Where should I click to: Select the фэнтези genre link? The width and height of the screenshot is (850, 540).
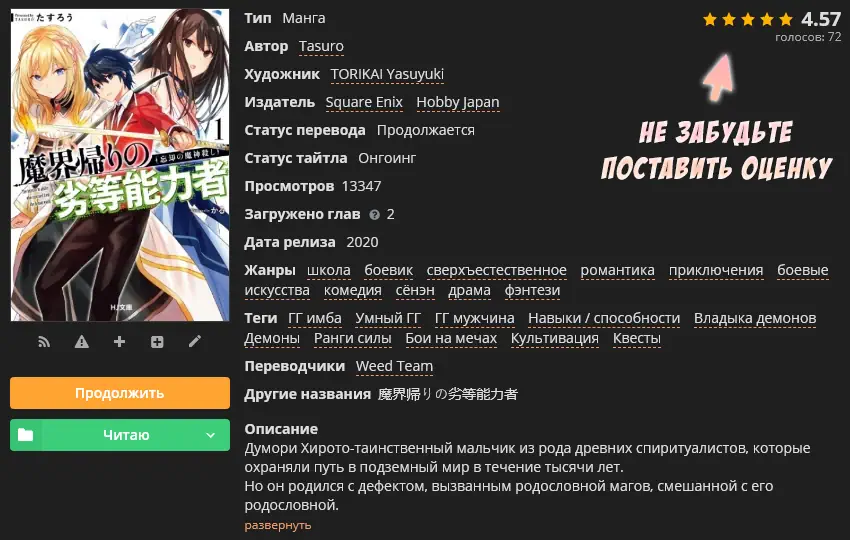point(532,291)
